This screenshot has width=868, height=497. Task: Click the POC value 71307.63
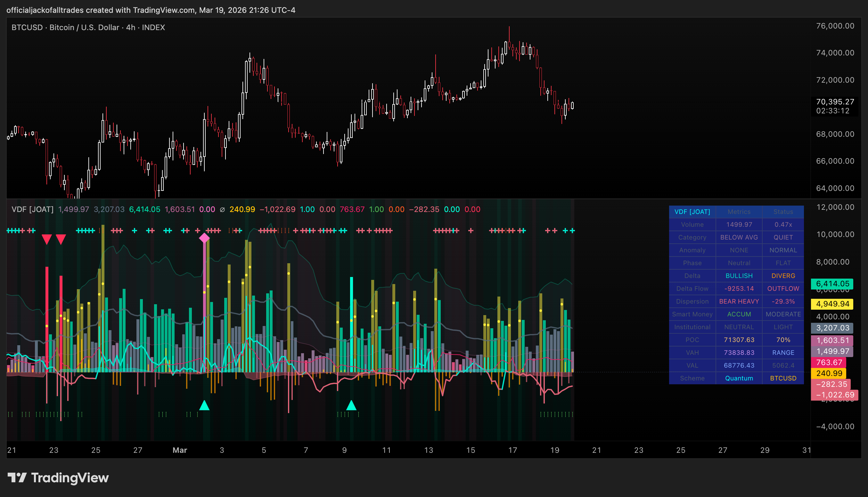(x=739, y=340)
